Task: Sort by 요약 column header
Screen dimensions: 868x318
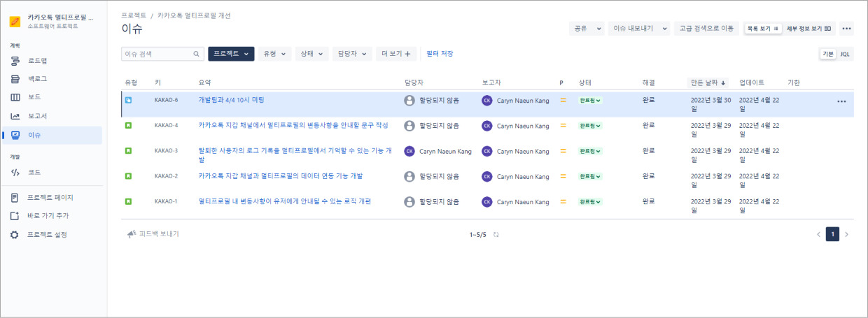Action: click(204, 82)
